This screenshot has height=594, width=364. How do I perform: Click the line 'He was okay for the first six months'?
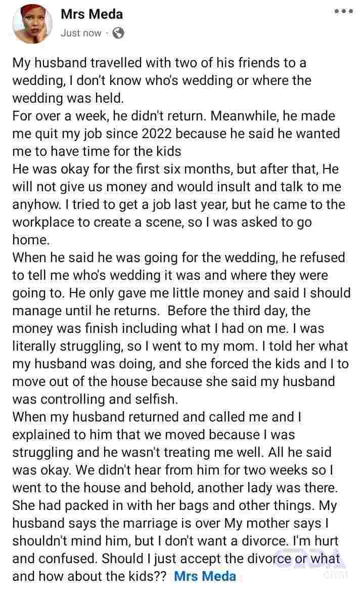(175, 169)
